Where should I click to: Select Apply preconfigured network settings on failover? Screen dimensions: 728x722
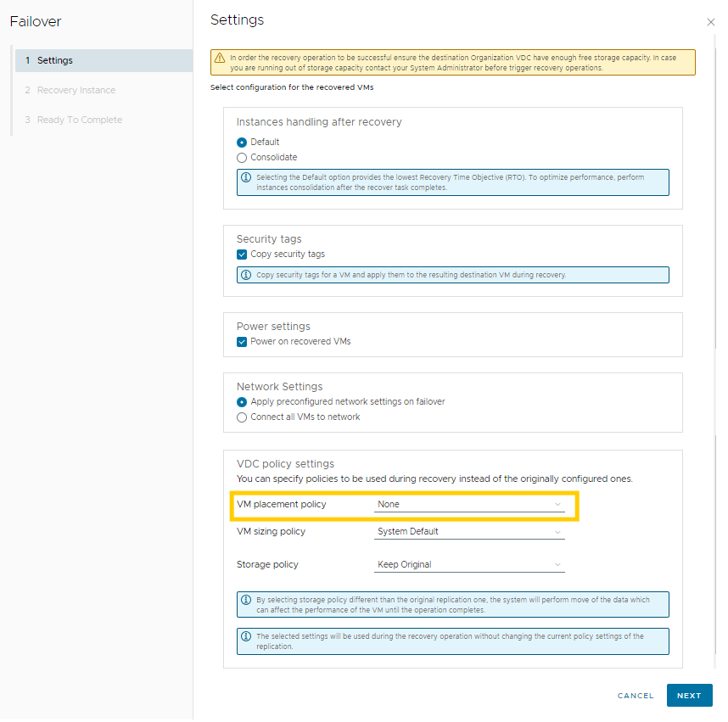(242, 402)
